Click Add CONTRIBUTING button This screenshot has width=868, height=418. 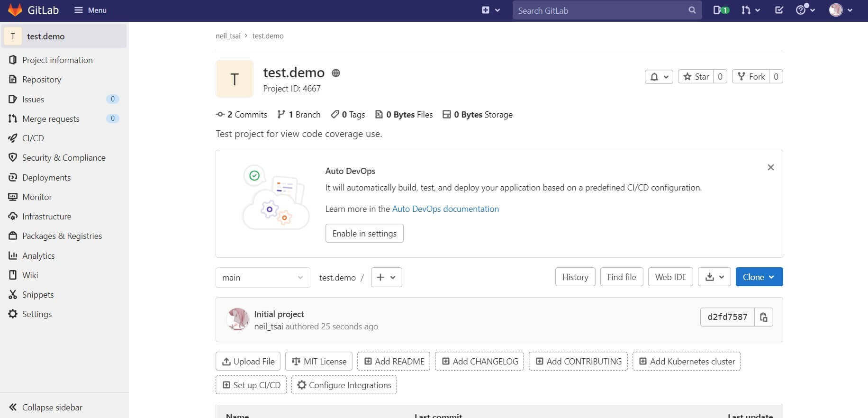click(x=578, y=361)
